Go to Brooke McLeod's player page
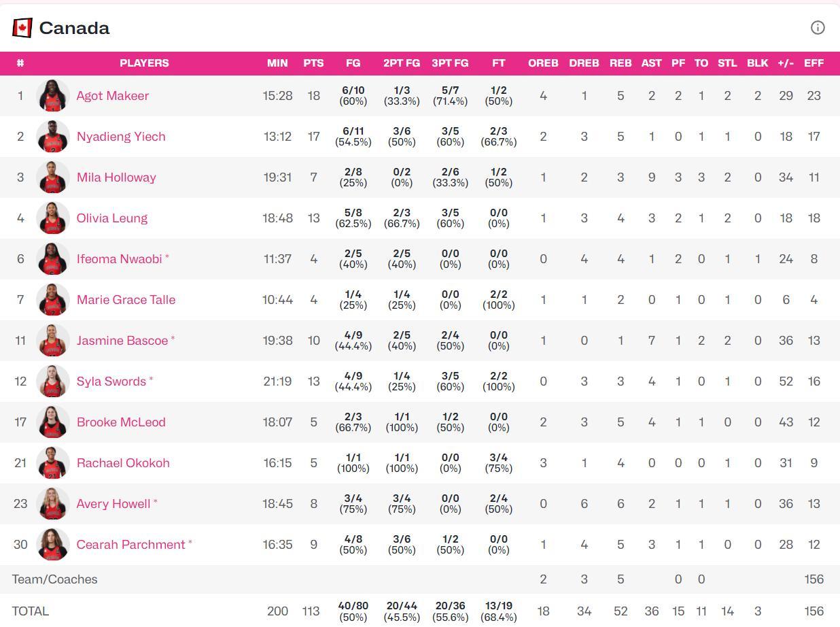This screenshot has height=627, width=840. click(x=120, y=422)
